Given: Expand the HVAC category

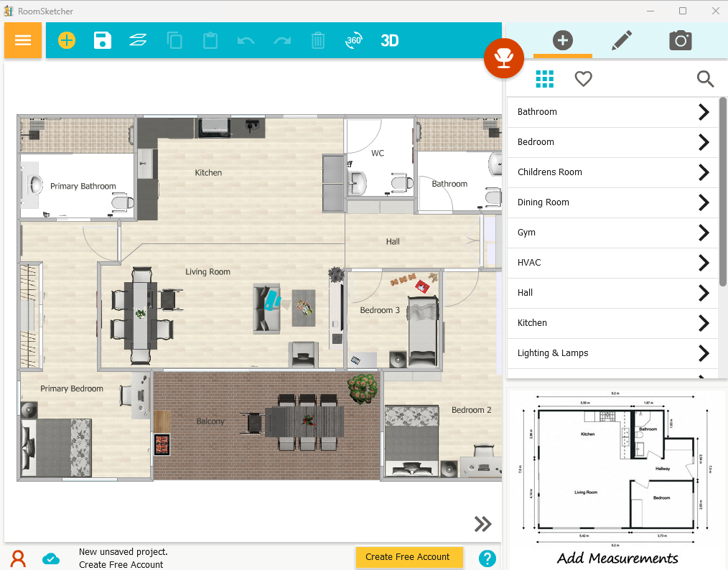Looking at the screenshot, I should click(x=612, y=263).
